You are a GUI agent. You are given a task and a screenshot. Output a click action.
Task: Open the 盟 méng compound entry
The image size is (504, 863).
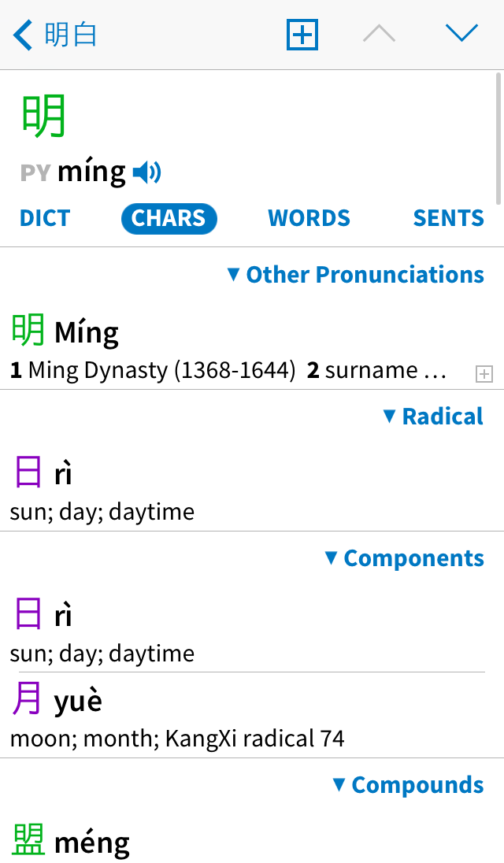(71, 842)
